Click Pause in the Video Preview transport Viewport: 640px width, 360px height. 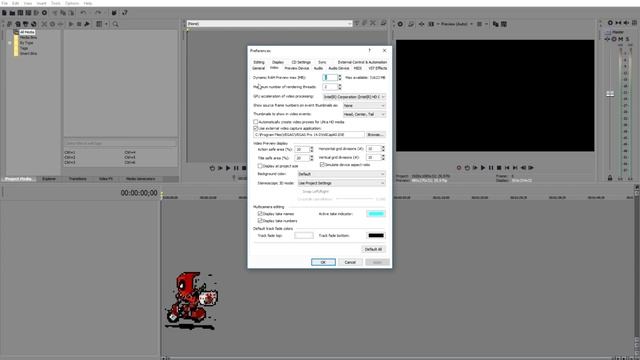[491, 168]
